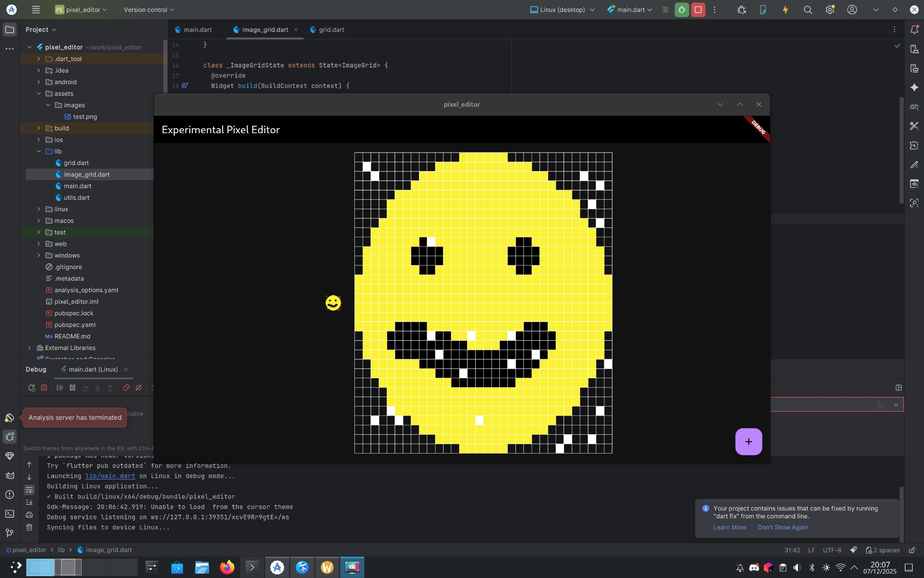Open the Terminal tool window

pyautogui.click(x=9, y=514)
